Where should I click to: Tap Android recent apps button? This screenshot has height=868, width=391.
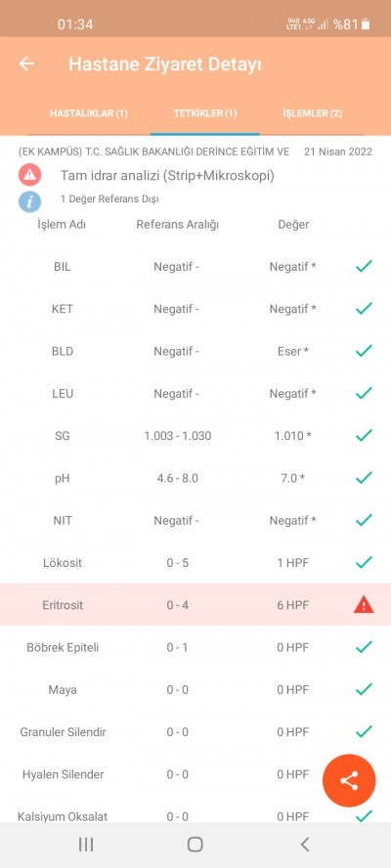(86, 845)
